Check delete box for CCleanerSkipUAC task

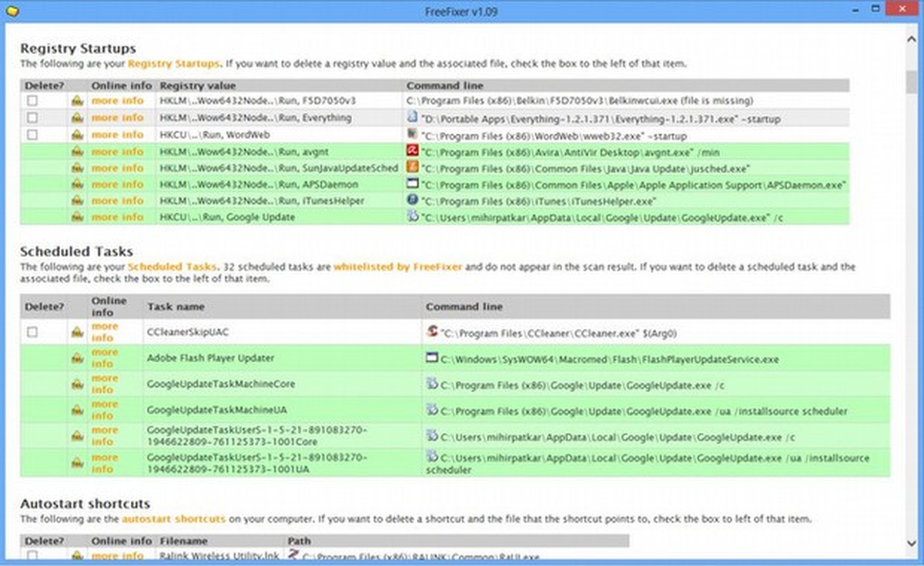pos(32,332)
